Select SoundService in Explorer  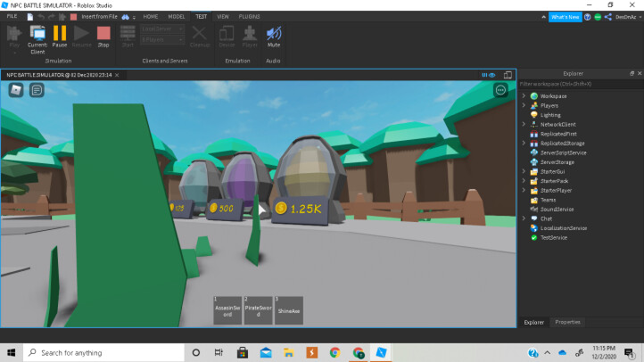[557, 210]
